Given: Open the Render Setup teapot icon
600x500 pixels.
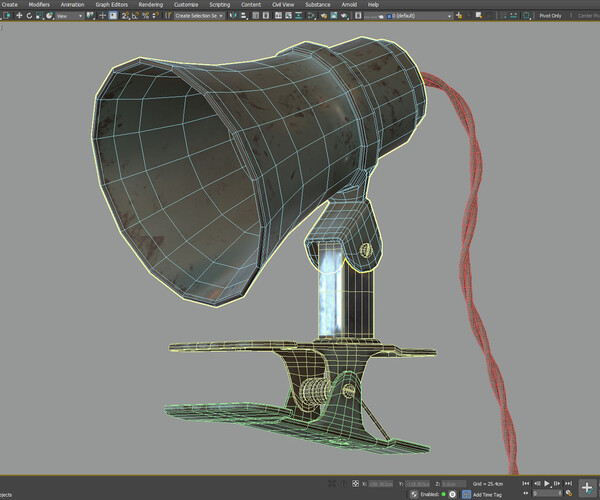Looking at the screenshot, I should coord(323,16).
